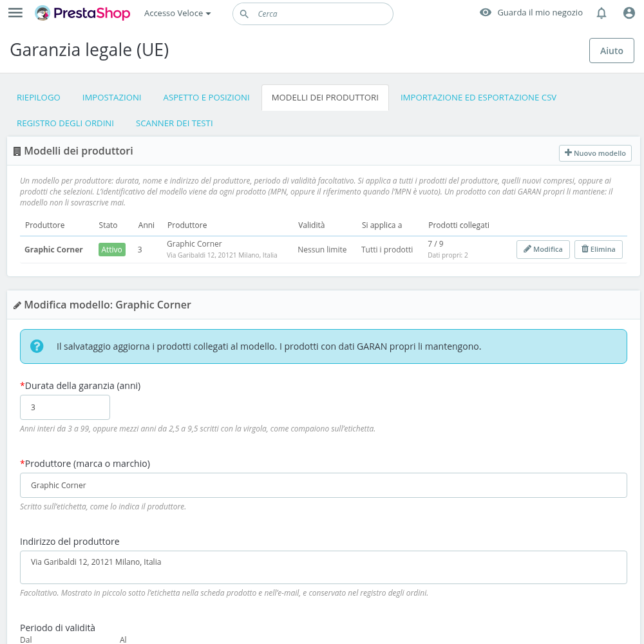Viewport: 644px width, 644px height.
Task: Click the search magnifier icon
Action: pos(244,14)
